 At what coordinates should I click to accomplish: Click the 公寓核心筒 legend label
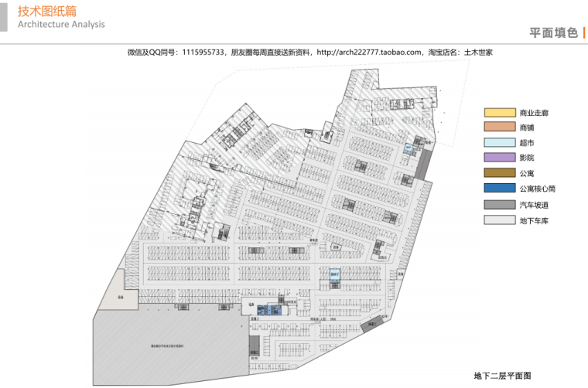[x=538, y=189]
